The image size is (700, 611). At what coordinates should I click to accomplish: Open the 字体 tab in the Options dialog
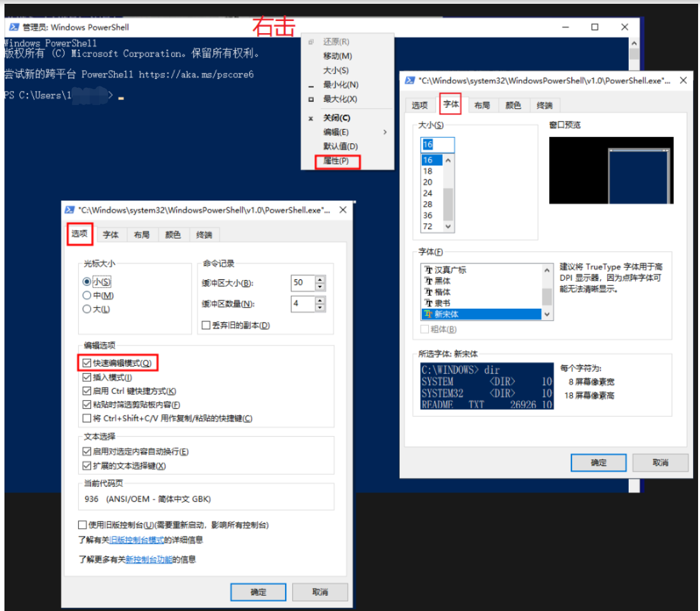point(111,235)
